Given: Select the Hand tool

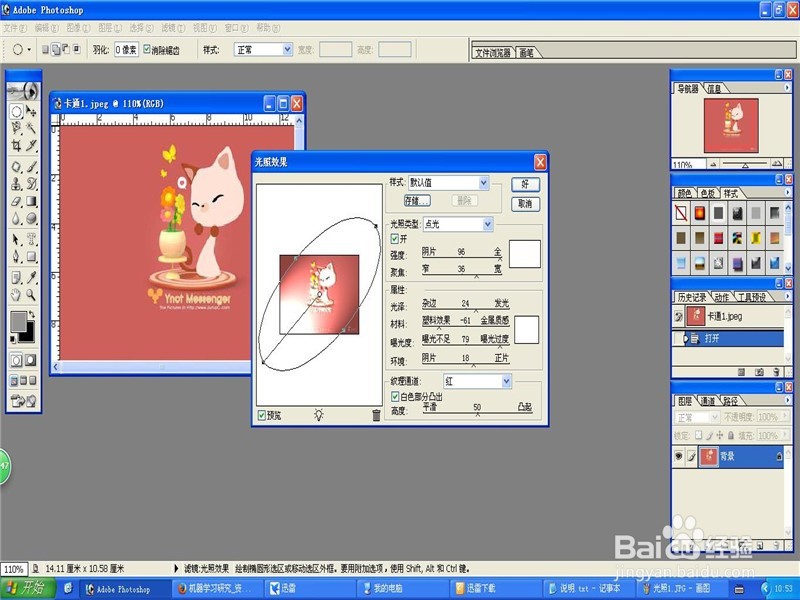Looking at the screenshot, I should pyautogui.click(x=16, y=294).
